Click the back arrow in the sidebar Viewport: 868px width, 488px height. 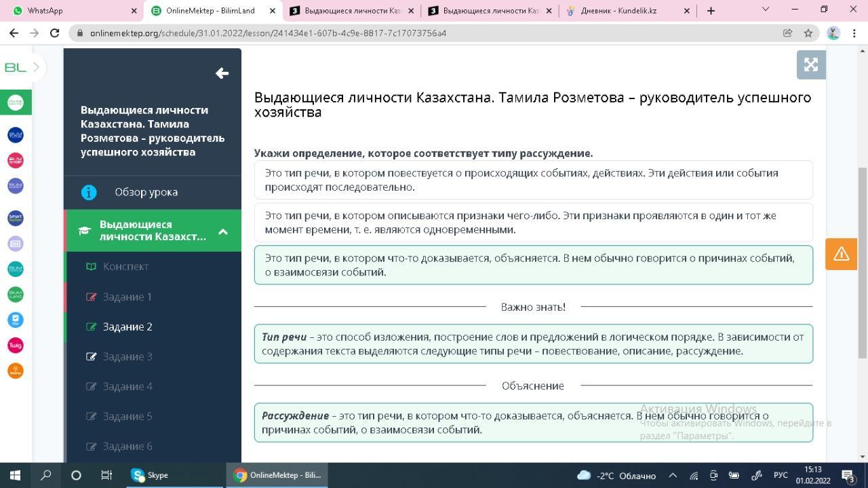(222, 73)
